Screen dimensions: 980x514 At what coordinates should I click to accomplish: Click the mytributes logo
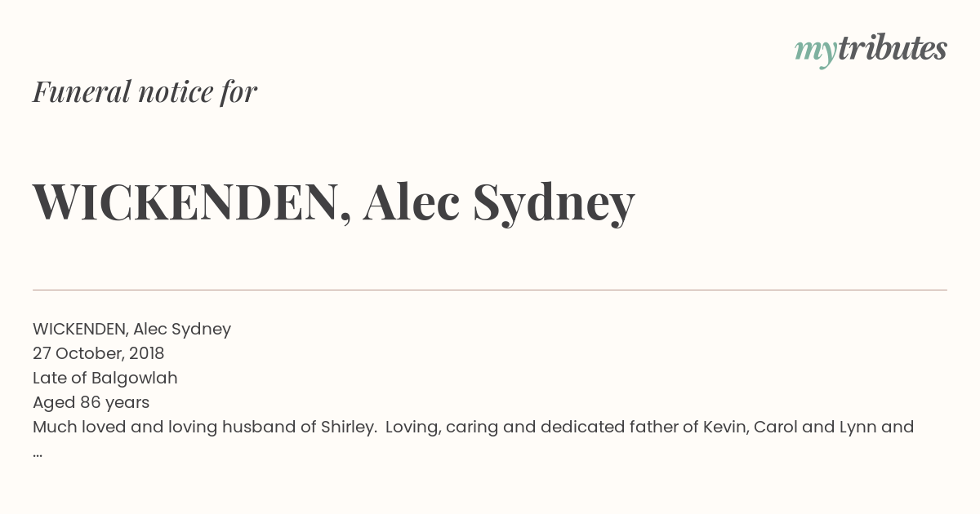coord(871,51)
